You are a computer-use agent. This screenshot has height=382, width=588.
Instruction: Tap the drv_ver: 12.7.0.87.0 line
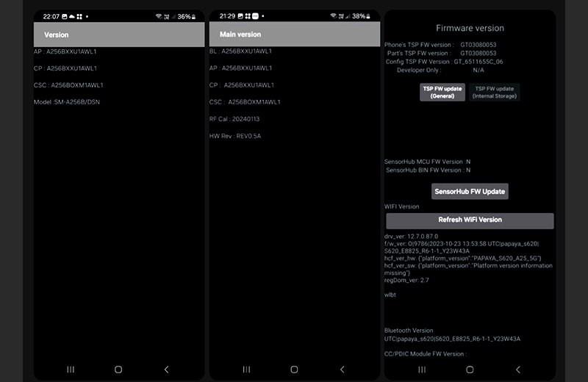click(x=411, y=237)
